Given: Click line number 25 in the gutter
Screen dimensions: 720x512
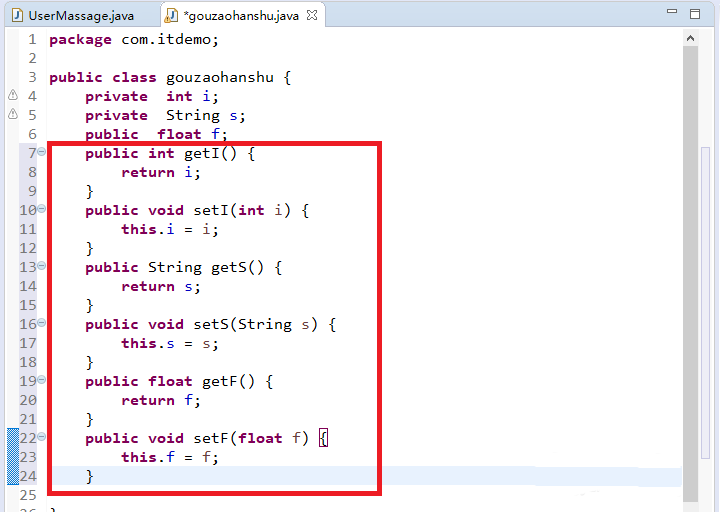Looking at the screenshot, I should 28,495.
